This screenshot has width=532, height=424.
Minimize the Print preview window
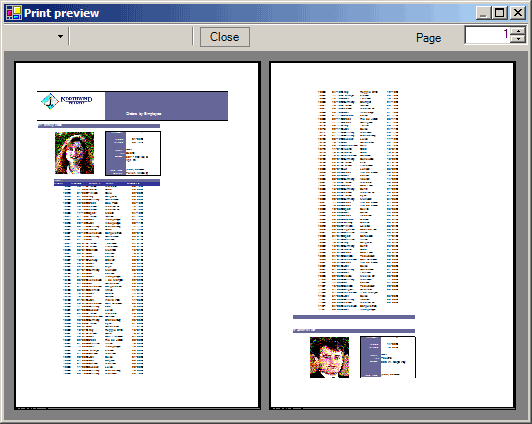click(x=483, y=13)
